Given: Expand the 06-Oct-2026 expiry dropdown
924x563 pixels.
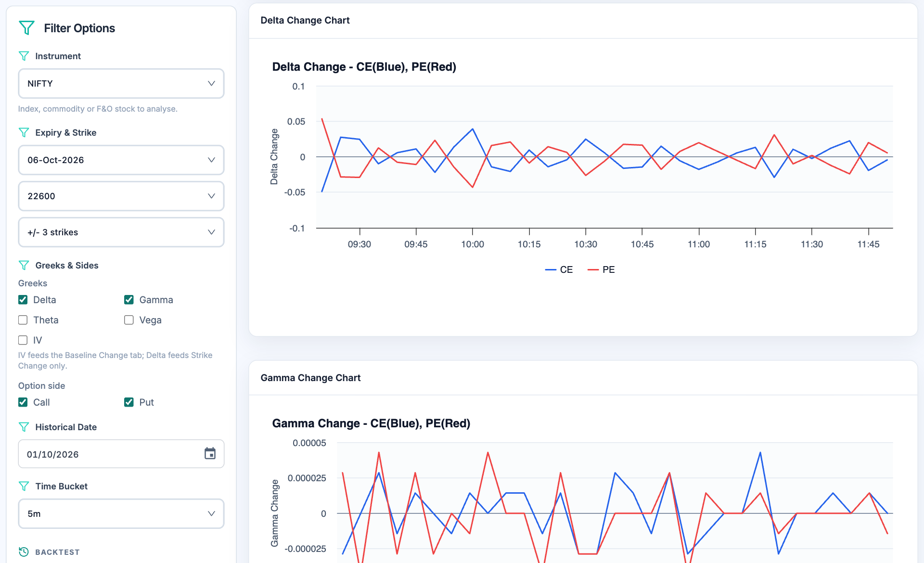Looking at the screenshot, I should pos(121,160).
